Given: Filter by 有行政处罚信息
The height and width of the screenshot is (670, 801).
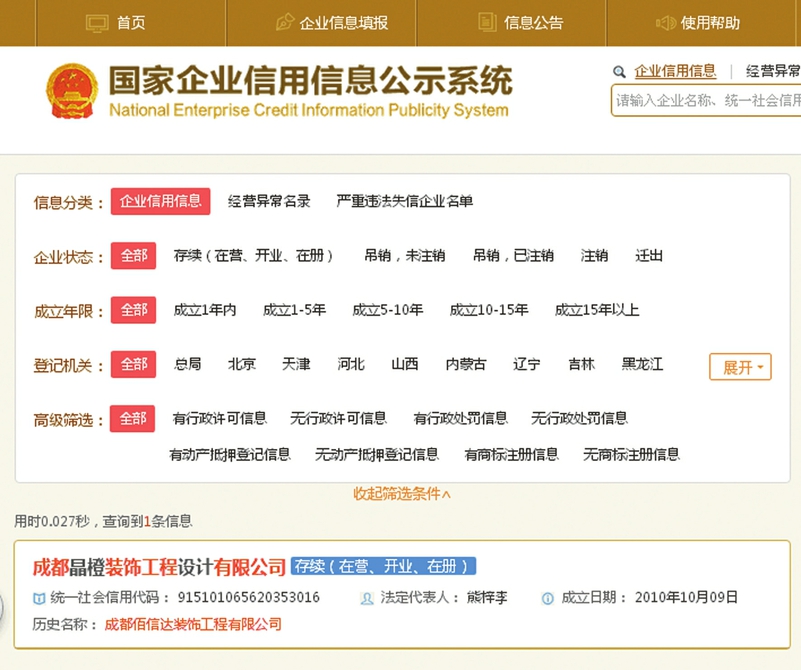Looking at the screenshot, I should click(460, 419).
